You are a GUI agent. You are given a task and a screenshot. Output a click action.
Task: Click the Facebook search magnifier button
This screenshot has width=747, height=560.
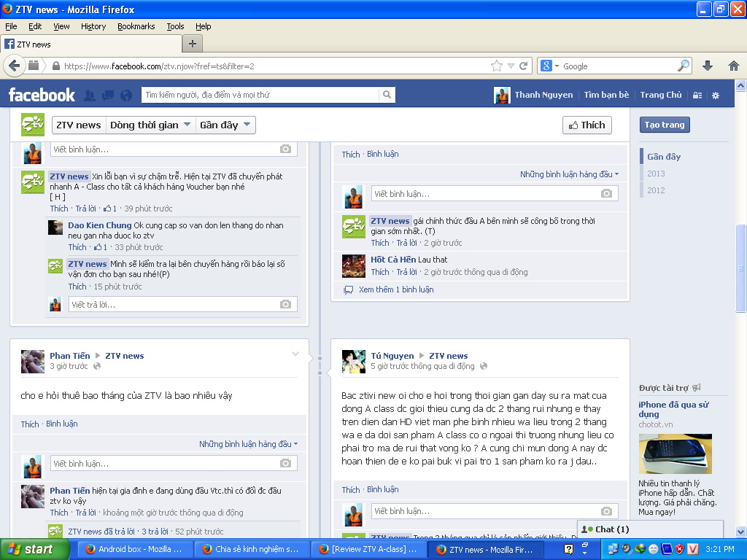pyautogui.click(x=387, y=95)
